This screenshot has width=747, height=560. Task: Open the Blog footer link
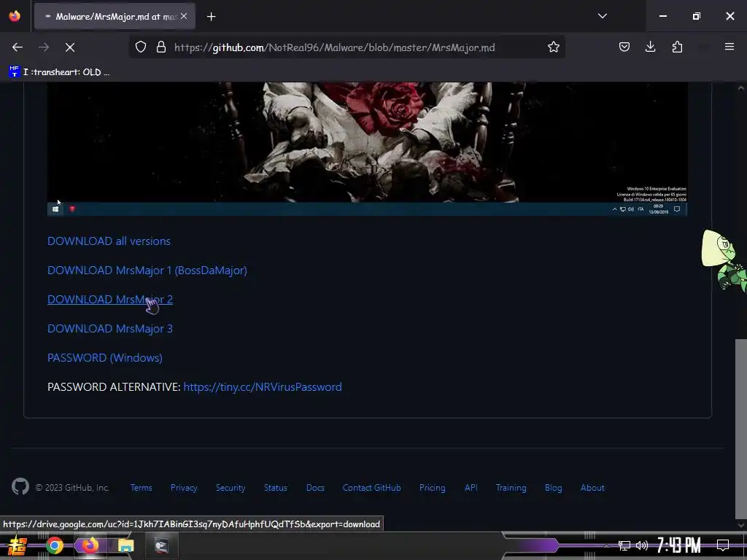[553, 488]
